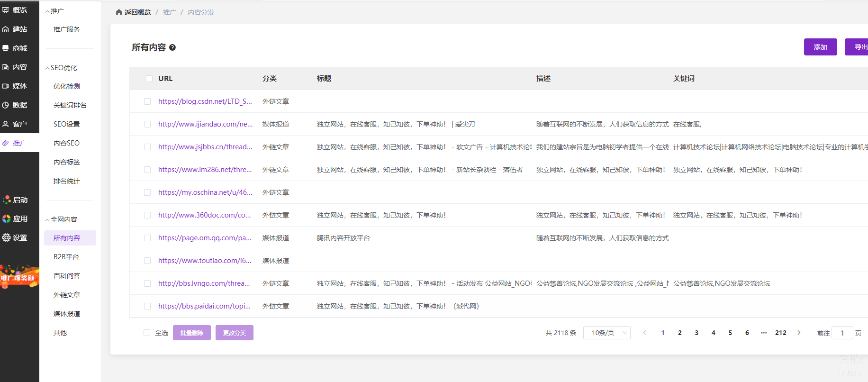868x382 pixels.
Task: Open 关键词排名 in the side menu
Action: [x=70, y=105]
